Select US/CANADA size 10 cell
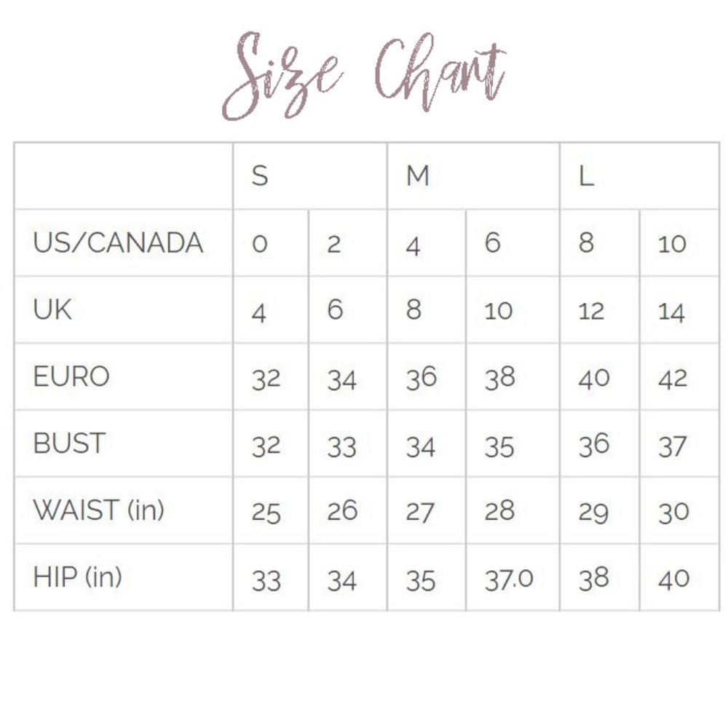Viewport: 728px width, 728px height. (672, 244)
